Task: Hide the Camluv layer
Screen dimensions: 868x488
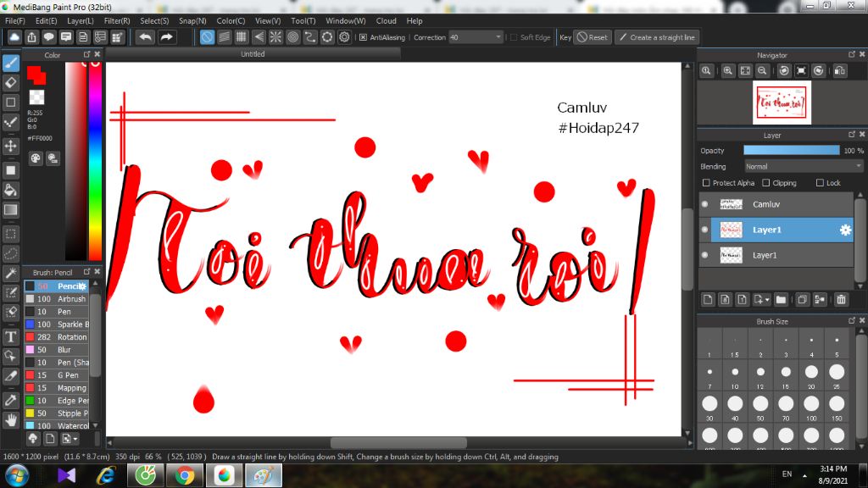Action: point(704,204)
